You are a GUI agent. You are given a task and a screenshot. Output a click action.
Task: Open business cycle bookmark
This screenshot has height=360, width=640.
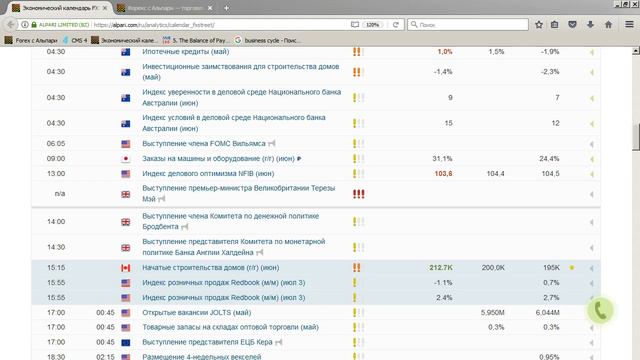click(x=268, y=40)
